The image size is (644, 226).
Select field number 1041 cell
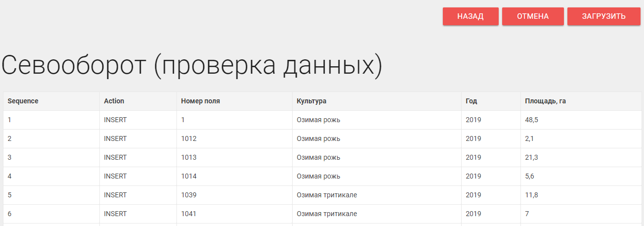(x=189, y=214)
